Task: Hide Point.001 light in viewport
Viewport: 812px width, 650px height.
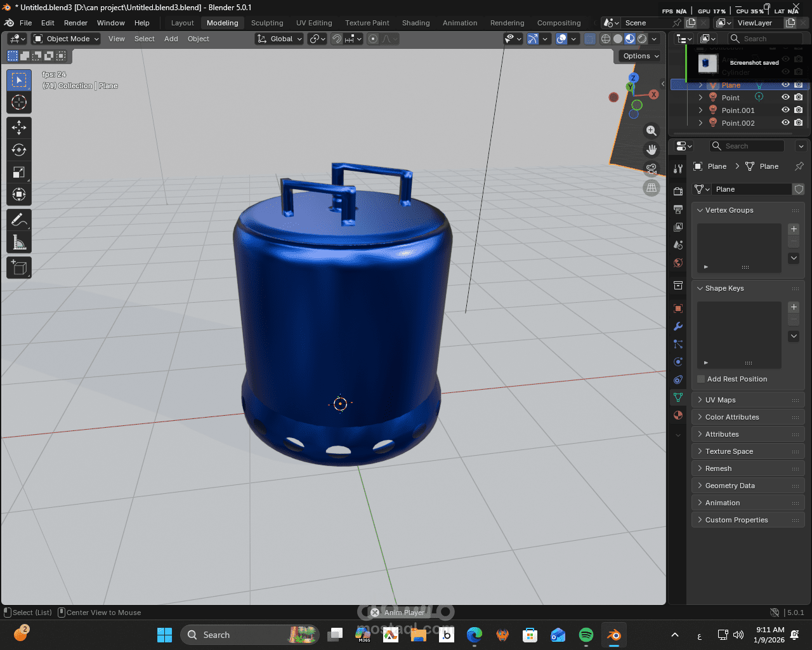Action: tap(785, 110)
